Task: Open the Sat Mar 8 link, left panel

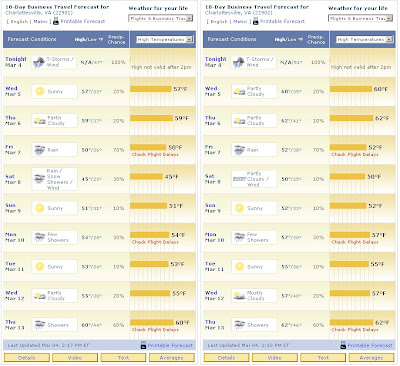Action: pos(10,179)
